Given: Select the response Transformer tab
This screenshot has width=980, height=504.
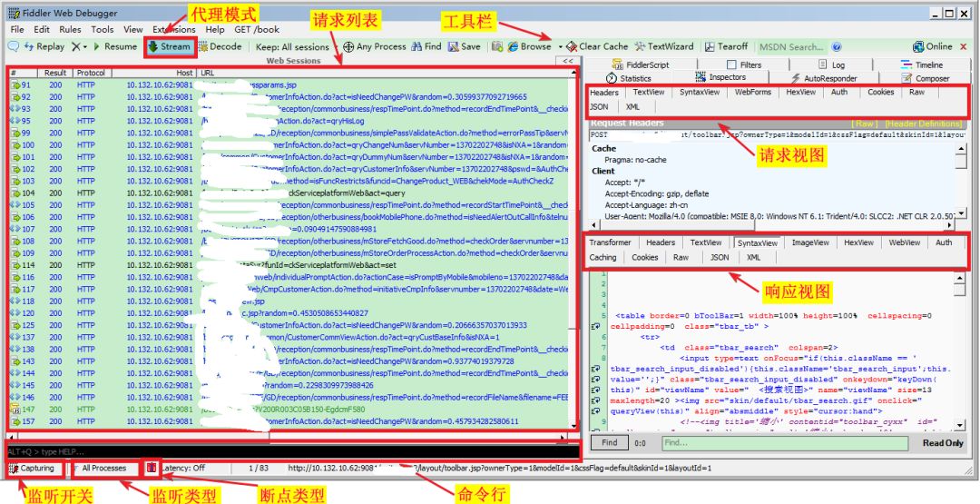Looking at the screenshot, I should 610,242.
